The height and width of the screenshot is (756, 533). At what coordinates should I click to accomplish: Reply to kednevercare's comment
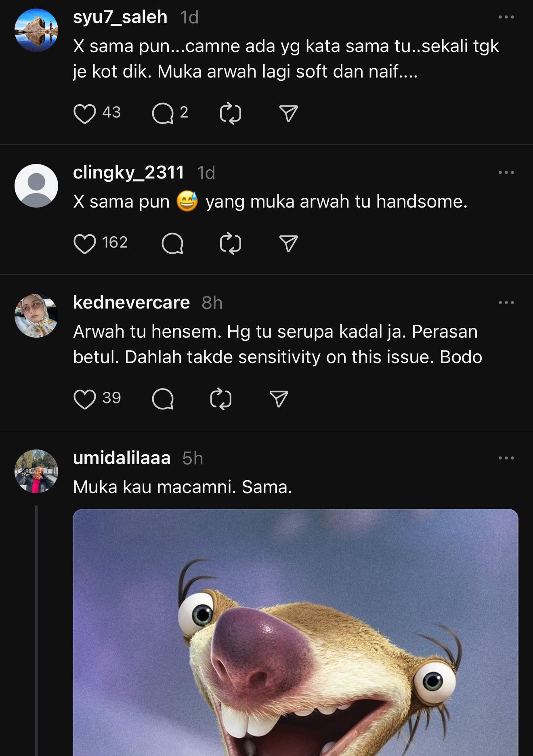click(x=163, y=399)
